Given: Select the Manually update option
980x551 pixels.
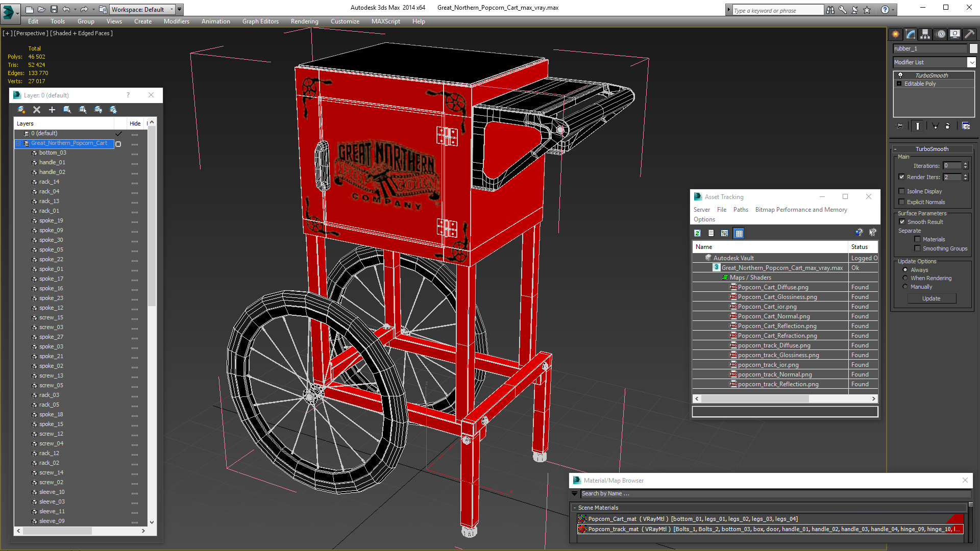Looking at the screenshot, I should point(905,287).
